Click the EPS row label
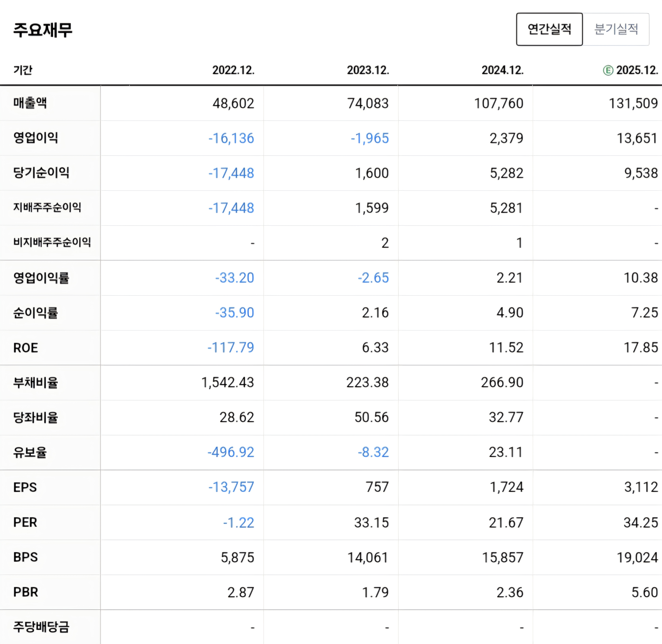Viewport: 662px width, 644px height. (25, 487)
